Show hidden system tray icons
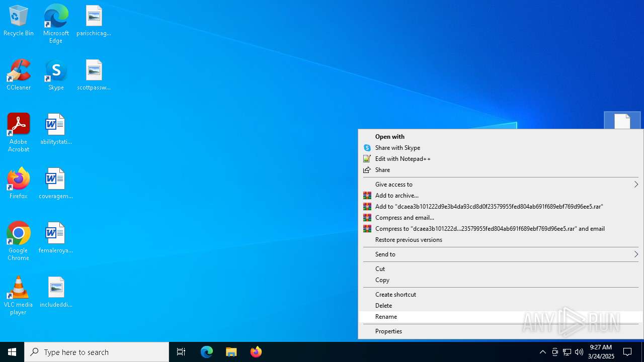 (x=542, y=352)
